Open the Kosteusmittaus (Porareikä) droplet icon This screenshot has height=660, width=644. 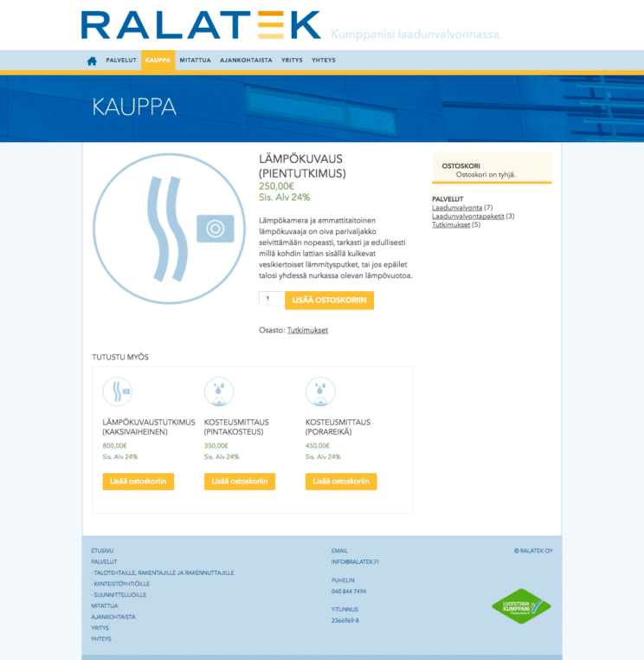pyautogui.click(x=320, y=391)
